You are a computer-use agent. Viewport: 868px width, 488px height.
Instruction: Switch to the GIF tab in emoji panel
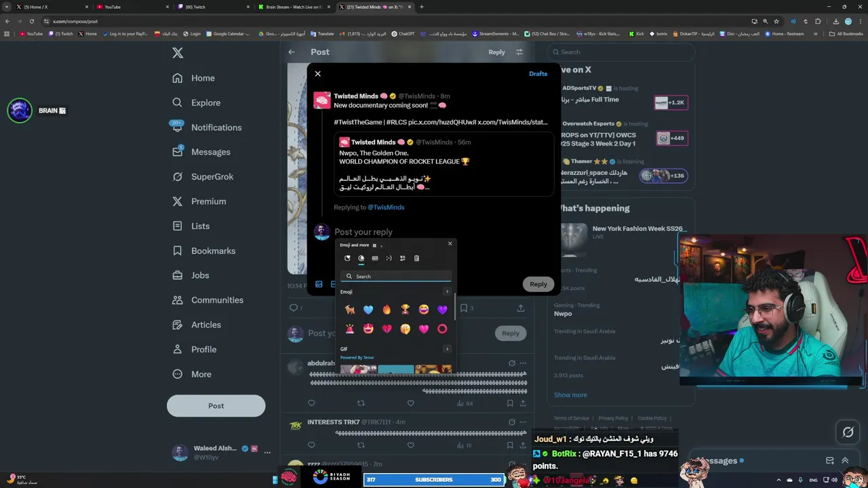point(375,258)
